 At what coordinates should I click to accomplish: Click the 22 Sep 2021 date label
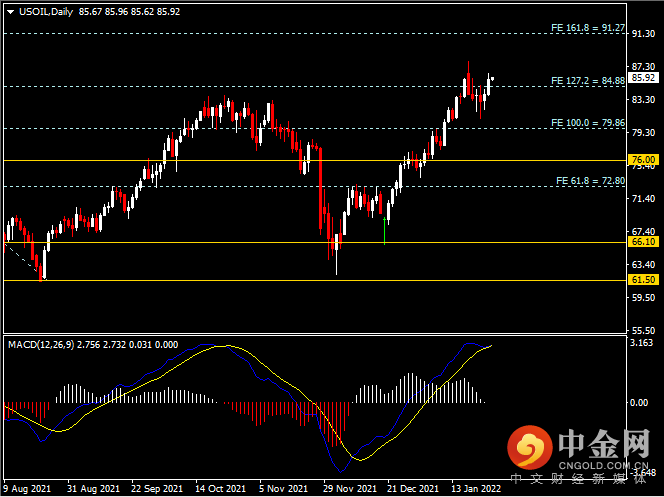(x=157, y=489)
